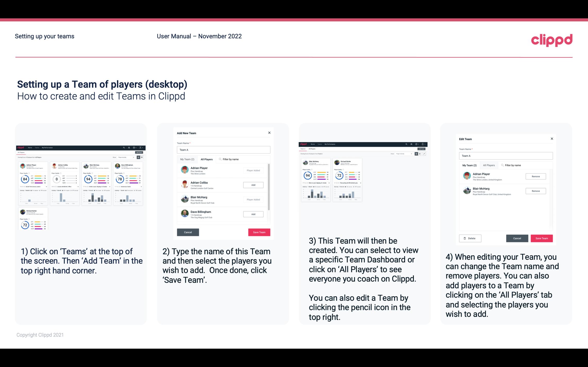Click Cancel button in Edit Team dialog

(x=517, y=238)
